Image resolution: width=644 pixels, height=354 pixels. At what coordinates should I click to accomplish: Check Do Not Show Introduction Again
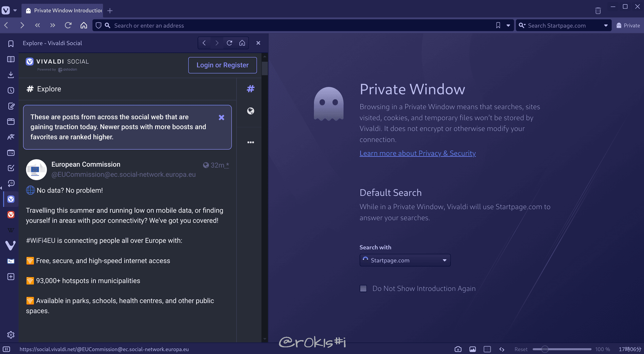363,289
